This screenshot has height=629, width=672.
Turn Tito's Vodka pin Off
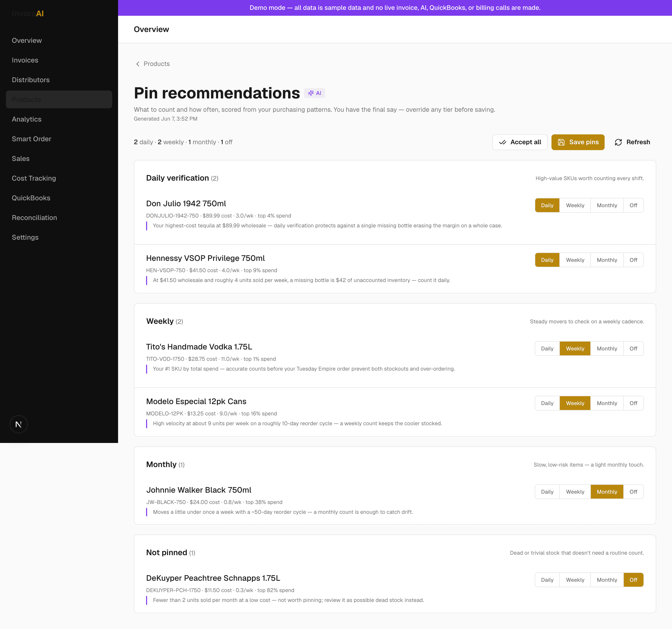(633, 349)
